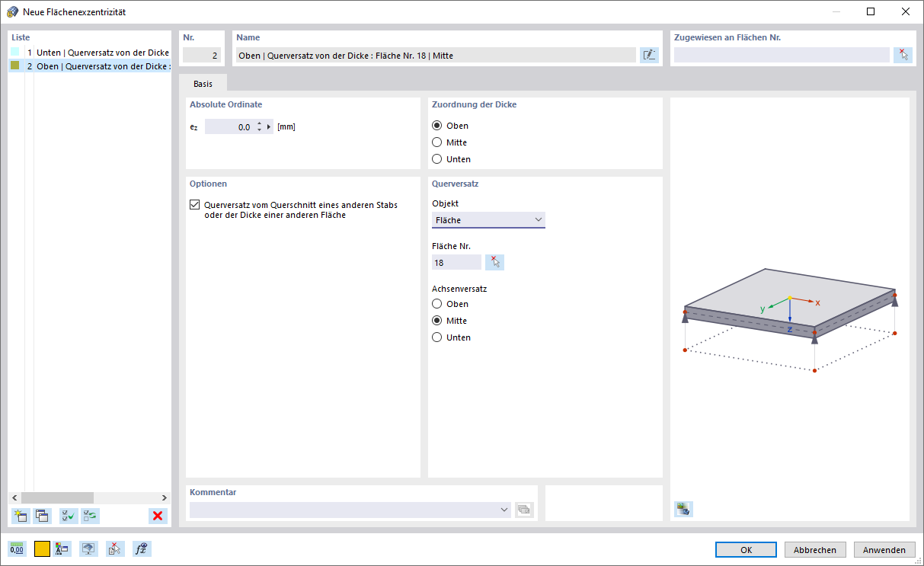Delete the selected list entry with red X
The width and height of the screenshot is (924, 566).
[158, 516]
